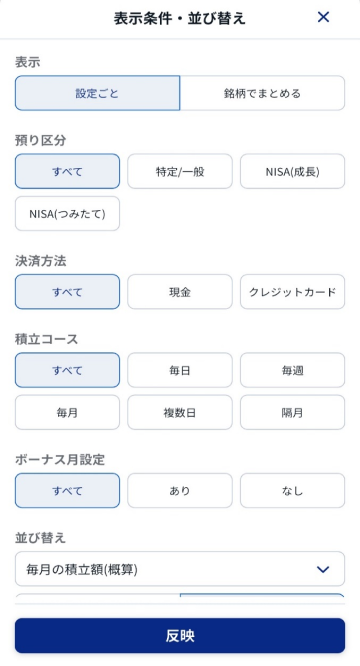The width and height of the screenshot is (360, 666).
Task: Choose 毎日 accumulation course
Action: click(180, 370)
